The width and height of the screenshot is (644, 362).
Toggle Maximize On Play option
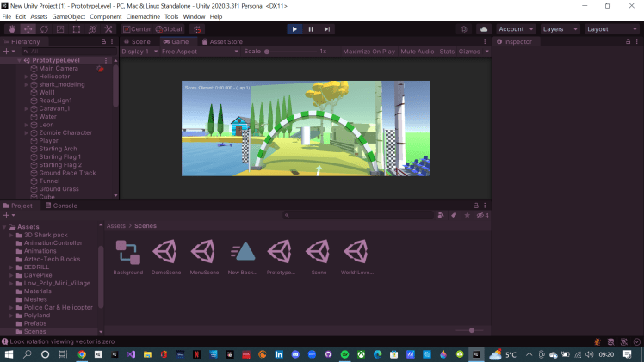[368, 52]
